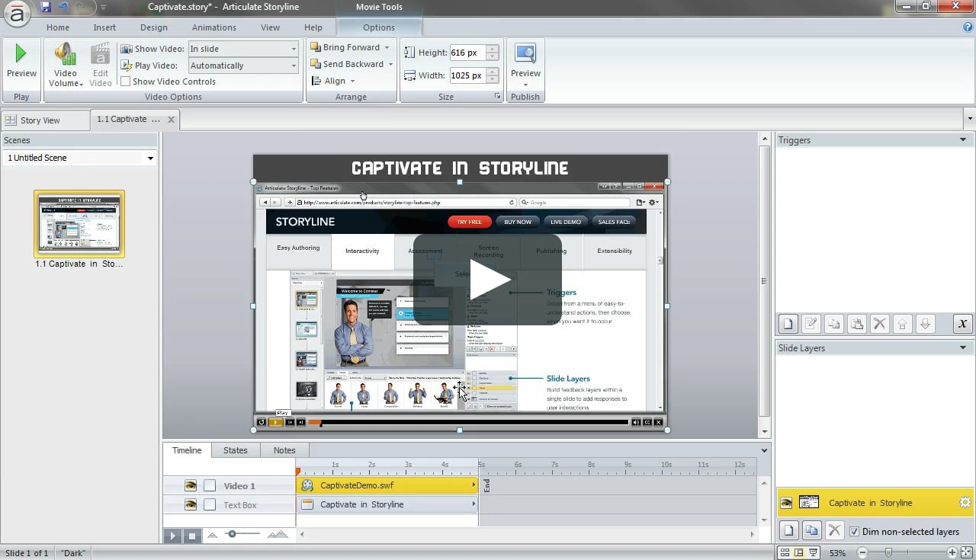
Task: Open the Animations ribbon tab
Action: 213,27
